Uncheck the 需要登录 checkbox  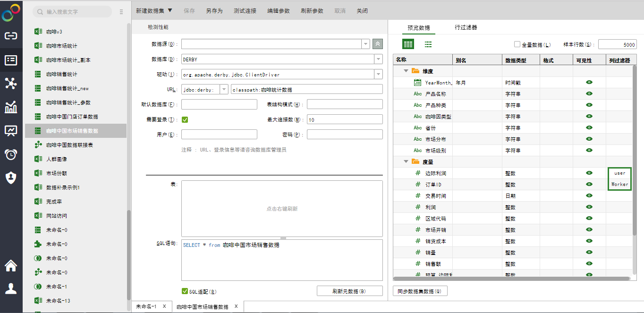point(185,120)
